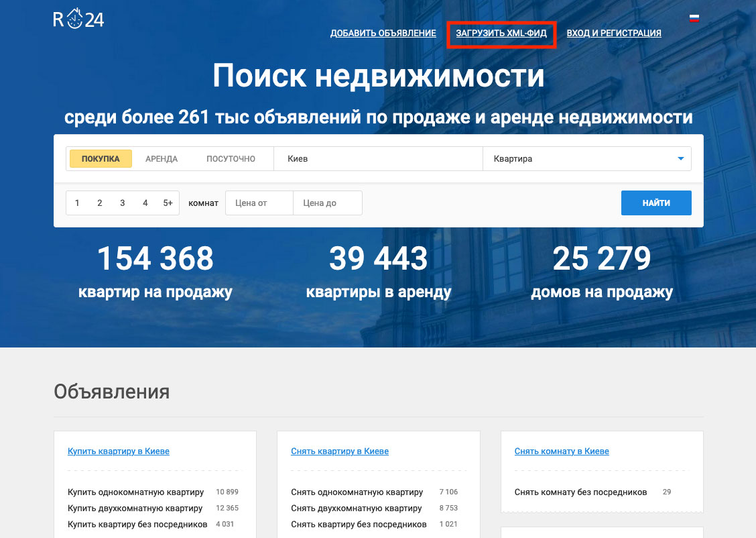This screenshot has height=538, width=756.
Task: Switch to Посуточно rental mode
Action: [x=231, y=159]
